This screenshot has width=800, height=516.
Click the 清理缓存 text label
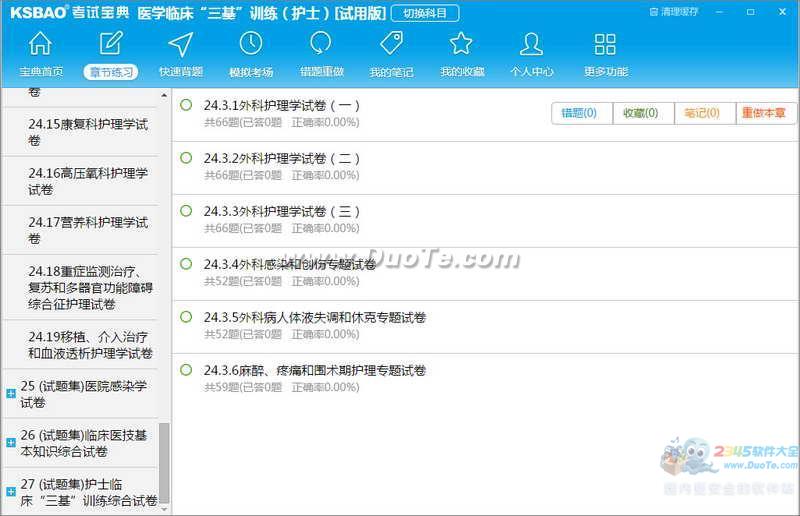pyautogui.click(x=680, y=12)
